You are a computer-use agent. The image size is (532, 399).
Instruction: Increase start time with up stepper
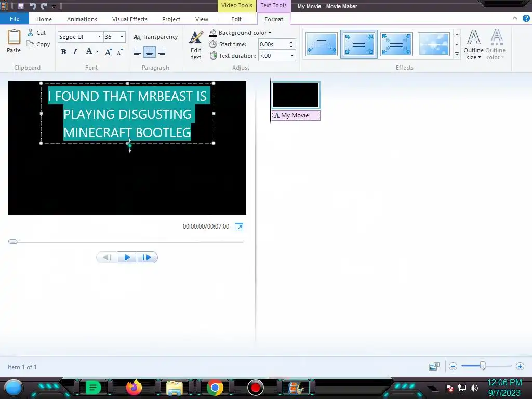coord(291,42)
